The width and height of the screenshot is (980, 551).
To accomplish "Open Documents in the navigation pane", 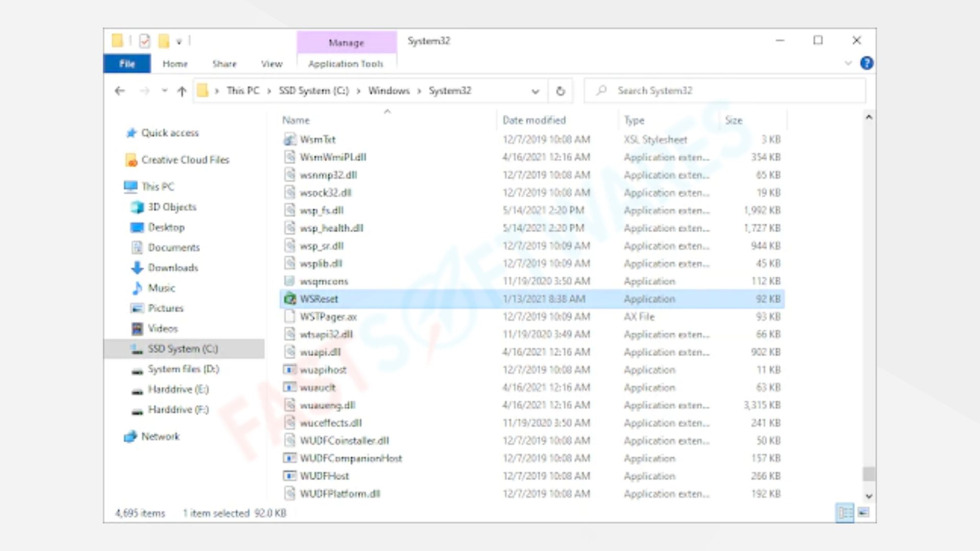I will (x=166, y=247).
